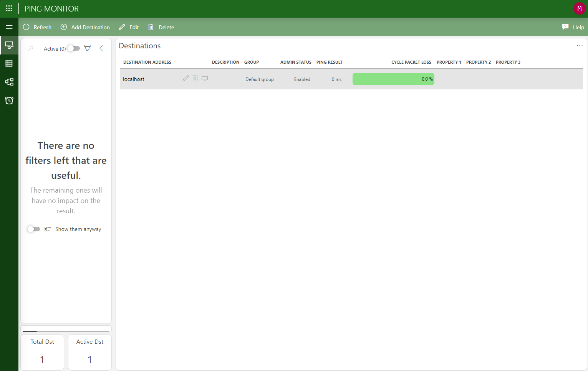Open the Help panel
Screen dimensions: 588x371
pos(573,27)
